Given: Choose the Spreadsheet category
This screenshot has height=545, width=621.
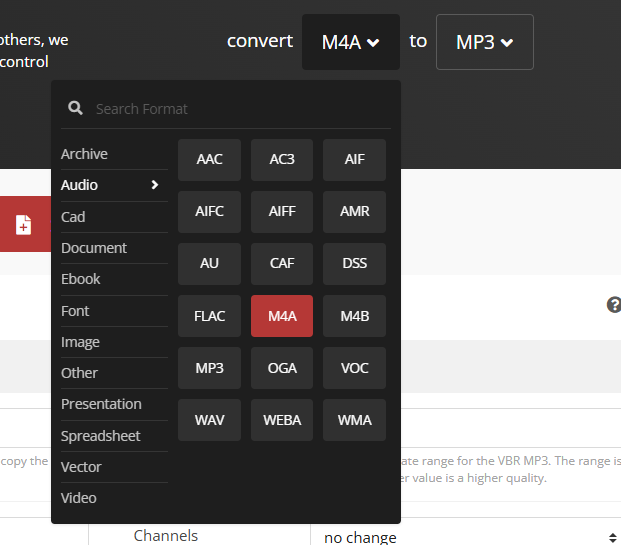Looking at the screenshot, I should pos(100,436).
